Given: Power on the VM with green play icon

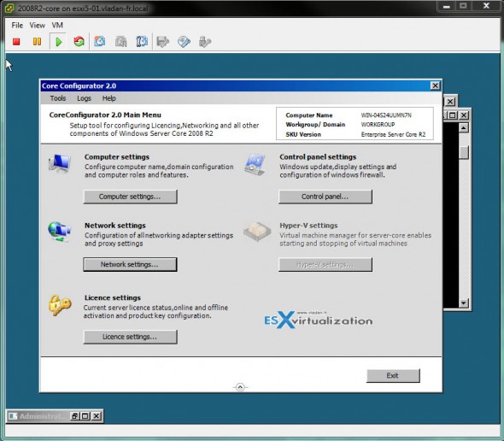Looking at the screenshot, I should [58, 42].
